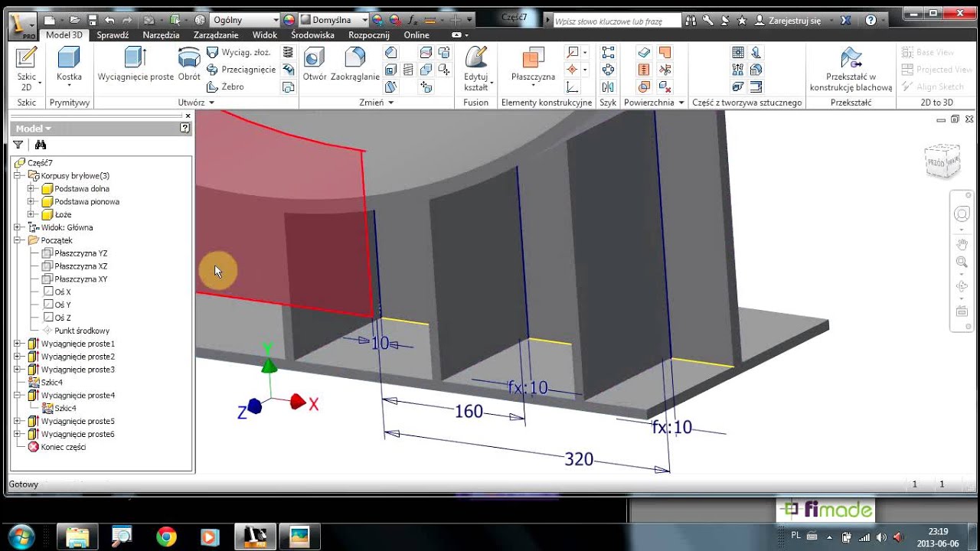The width and height of the screenshot is (980, 551).
Task: Open the Narzędzia ribbon tab
Action: [161, 35]
